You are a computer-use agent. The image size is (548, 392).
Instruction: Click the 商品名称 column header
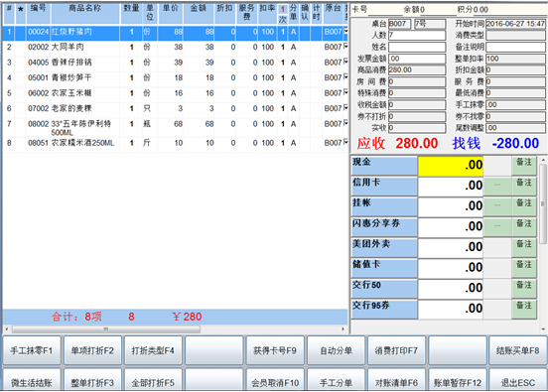85,13
